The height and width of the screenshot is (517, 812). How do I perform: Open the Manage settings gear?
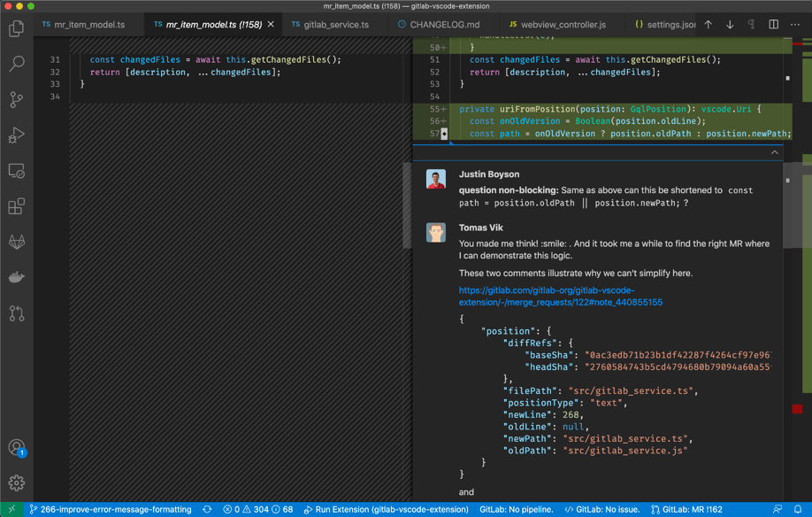[x=16, y=482]
